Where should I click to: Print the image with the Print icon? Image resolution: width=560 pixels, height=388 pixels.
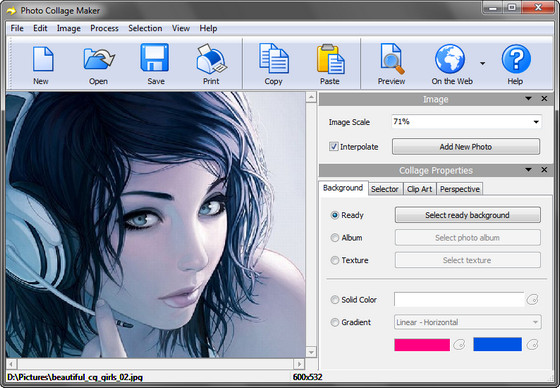[x=211, y=58]
